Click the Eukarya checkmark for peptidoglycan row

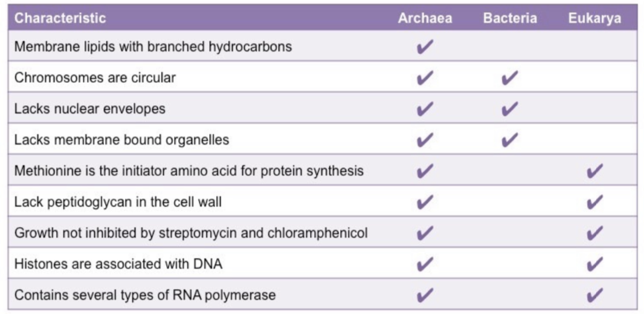click(x=594, y=202)
